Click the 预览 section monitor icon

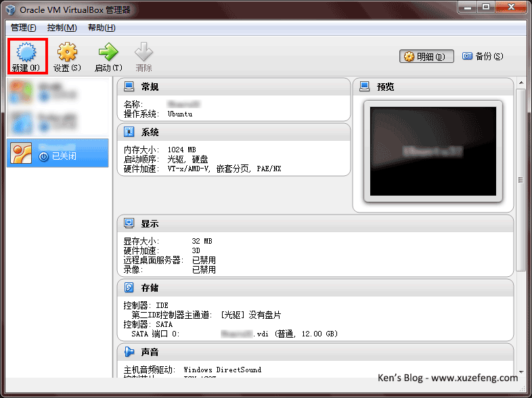[x=364, y=87]
